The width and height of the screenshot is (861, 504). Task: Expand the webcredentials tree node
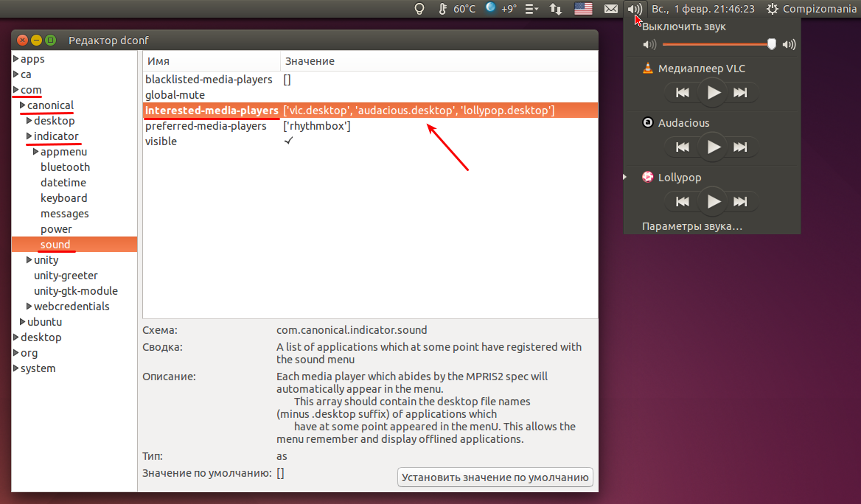point(29,306)
